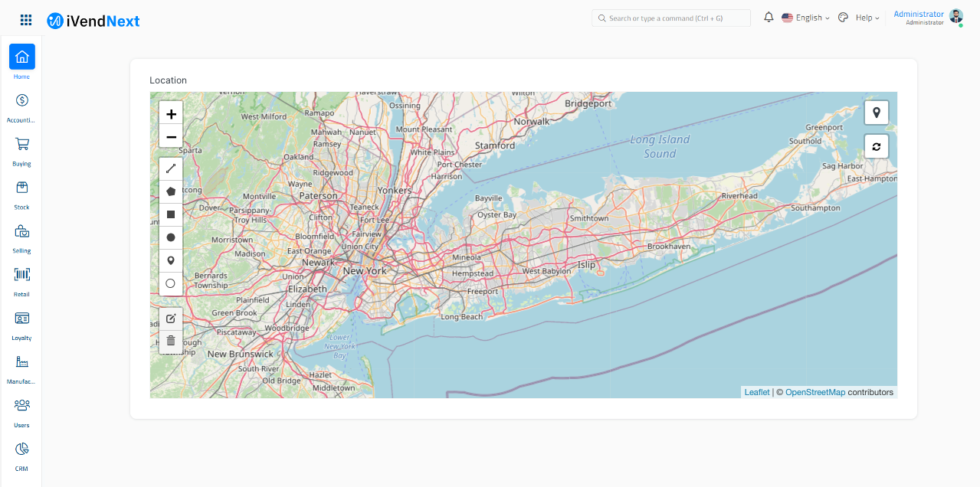
Task: Click Yonkers on the map
Action: 395,191
